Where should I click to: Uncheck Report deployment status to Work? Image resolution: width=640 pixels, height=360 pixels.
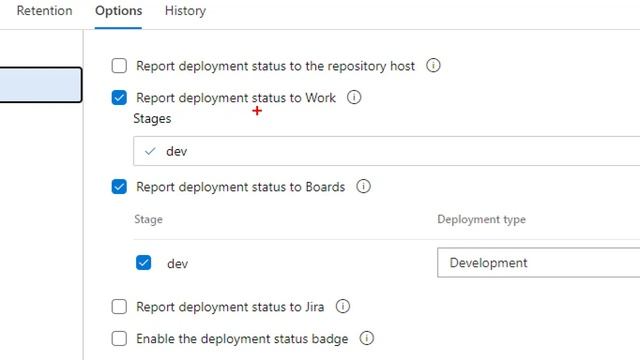(119, 98)
